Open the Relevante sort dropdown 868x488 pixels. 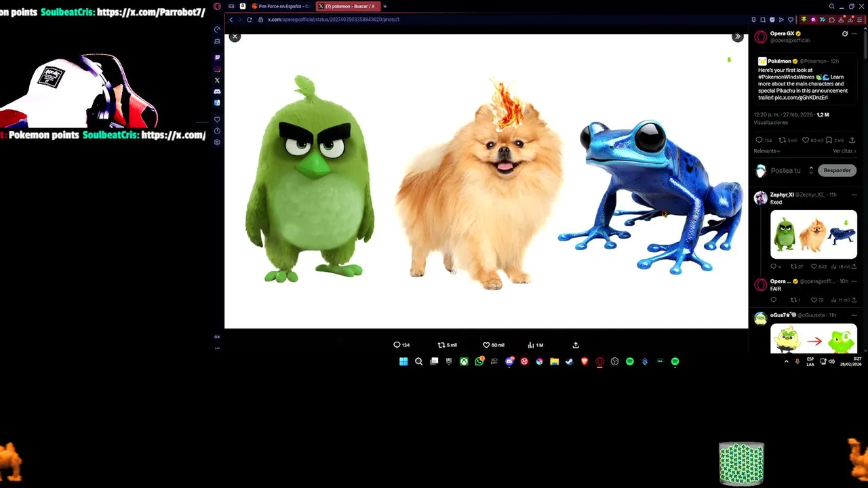[767, 151]
